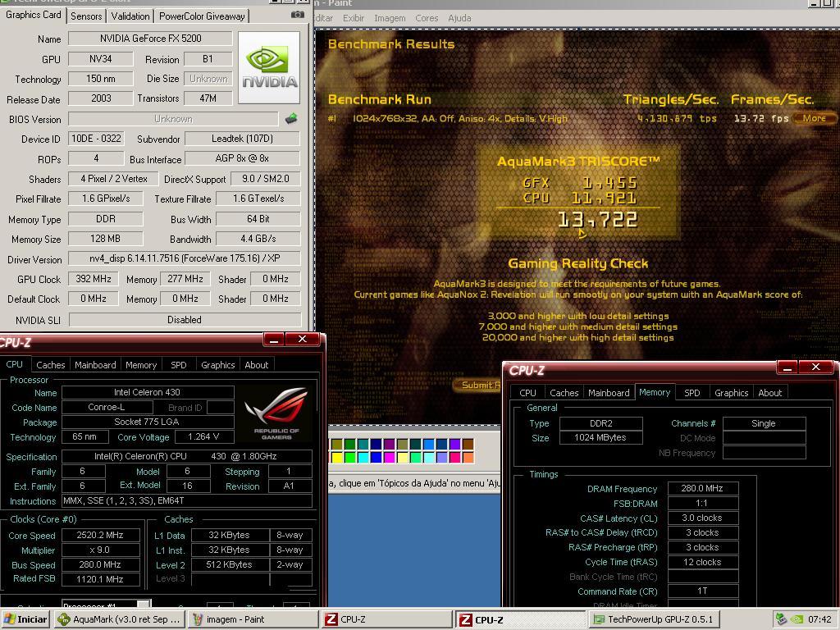840x630 pixels.
Task: Click the BIOS save icon in GPU-Z
Action: coord(291,118)
